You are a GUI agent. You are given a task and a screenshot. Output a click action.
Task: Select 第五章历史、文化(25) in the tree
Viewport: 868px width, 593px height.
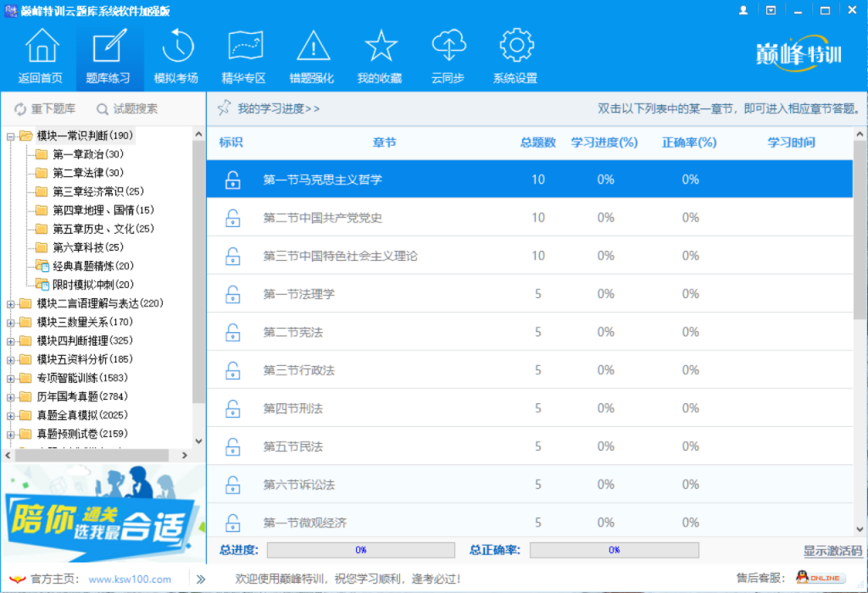[x=103, y=229]
